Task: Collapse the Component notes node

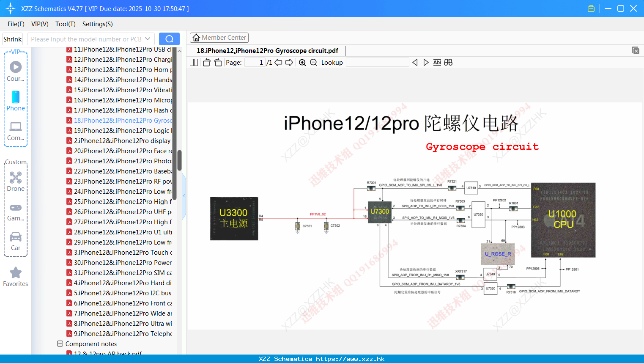Action: click(x=60, y=344)
